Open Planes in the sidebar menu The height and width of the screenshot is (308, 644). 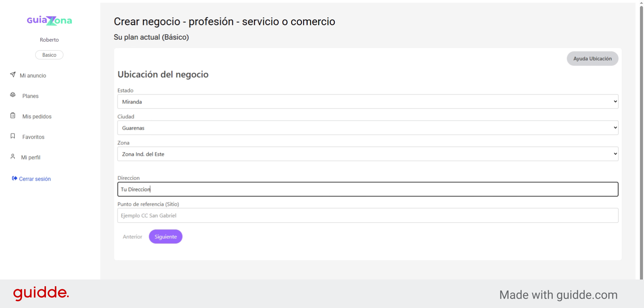(x=31, y=96)
